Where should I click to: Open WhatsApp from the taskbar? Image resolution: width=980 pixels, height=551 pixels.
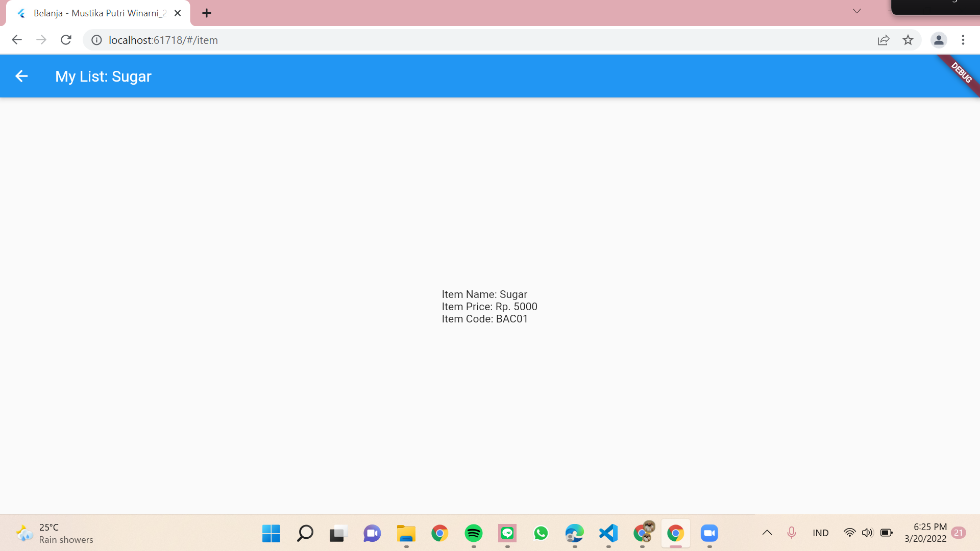coord(541,533)
